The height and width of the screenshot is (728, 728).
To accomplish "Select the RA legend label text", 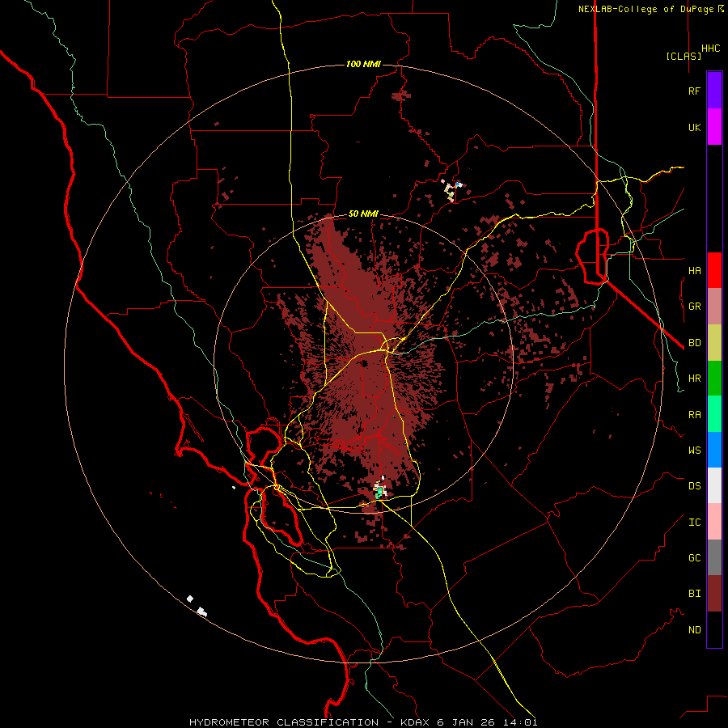I will point(694,415).
